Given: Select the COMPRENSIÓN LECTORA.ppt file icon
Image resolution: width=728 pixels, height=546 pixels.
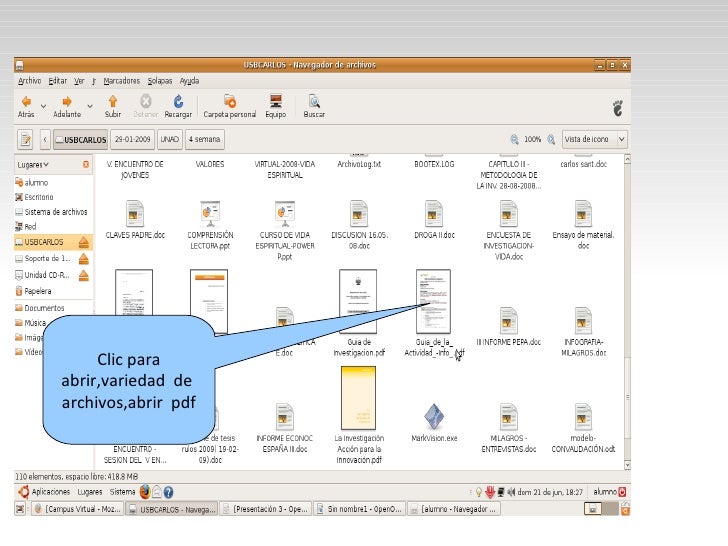Looking at the screenshot, I should click(x=210, y=214).
